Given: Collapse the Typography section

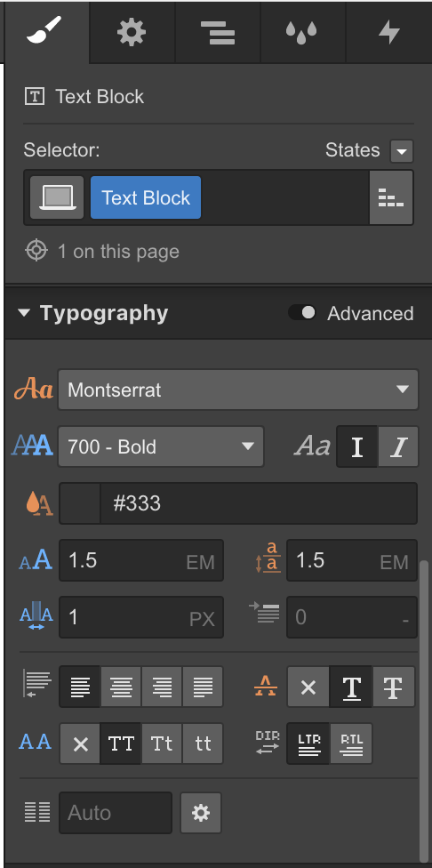Looking at the screenshot, I should tap(24, 313).
